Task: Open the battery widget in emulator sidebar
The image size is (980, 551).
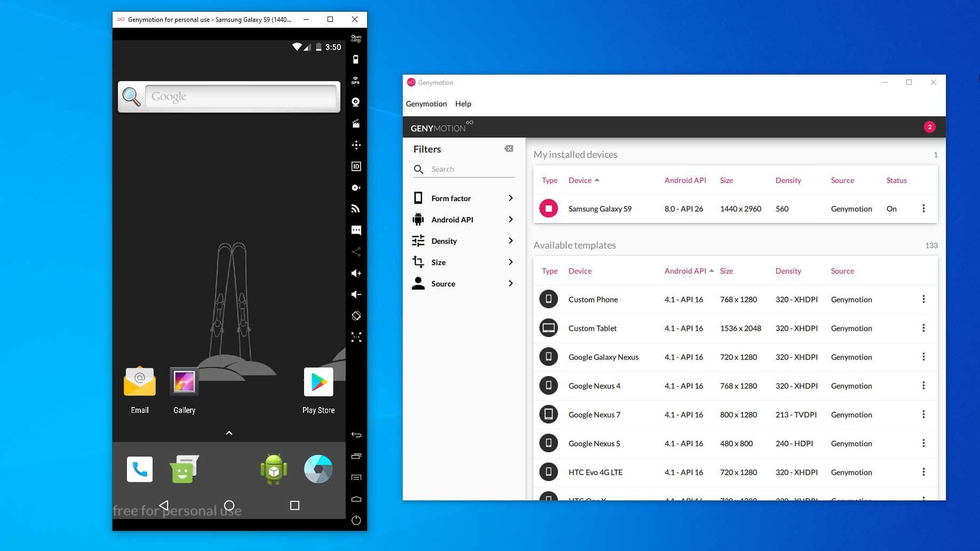Action: 356,59
